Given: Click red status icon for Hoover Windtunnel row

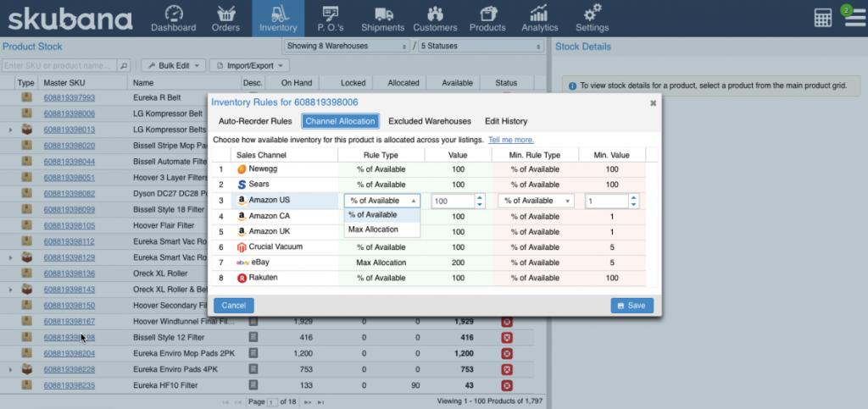Looking at the screenshot, I should pos(507,322).
